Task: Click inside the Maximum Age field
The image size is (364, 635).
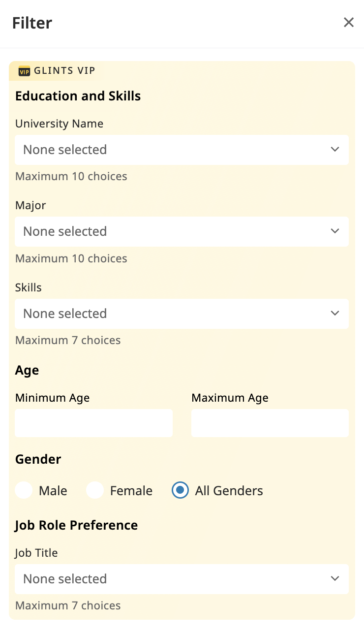Action: tap(270, 423)
